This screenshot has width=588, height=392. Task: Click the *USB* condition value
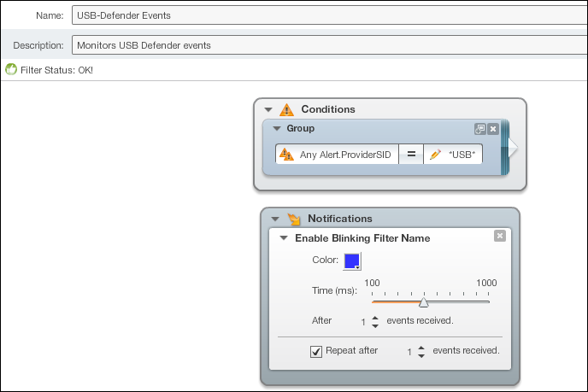[462, 155]
